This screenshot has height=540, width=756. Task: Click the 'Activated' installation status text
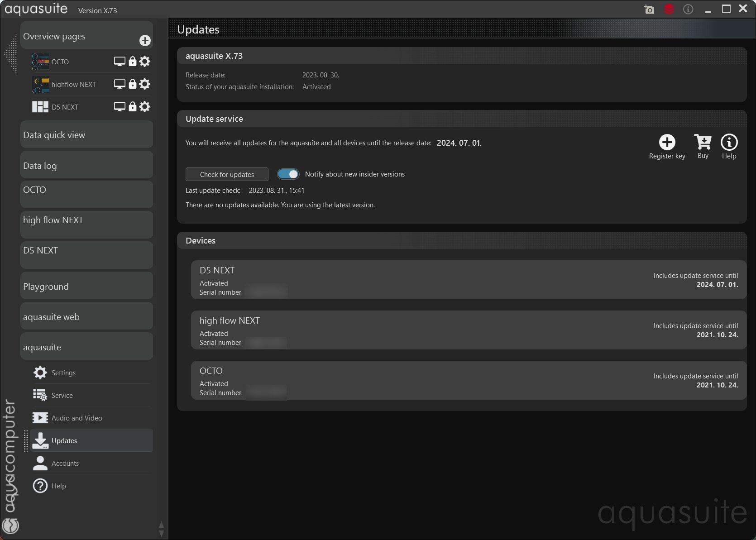pos(316,87)
